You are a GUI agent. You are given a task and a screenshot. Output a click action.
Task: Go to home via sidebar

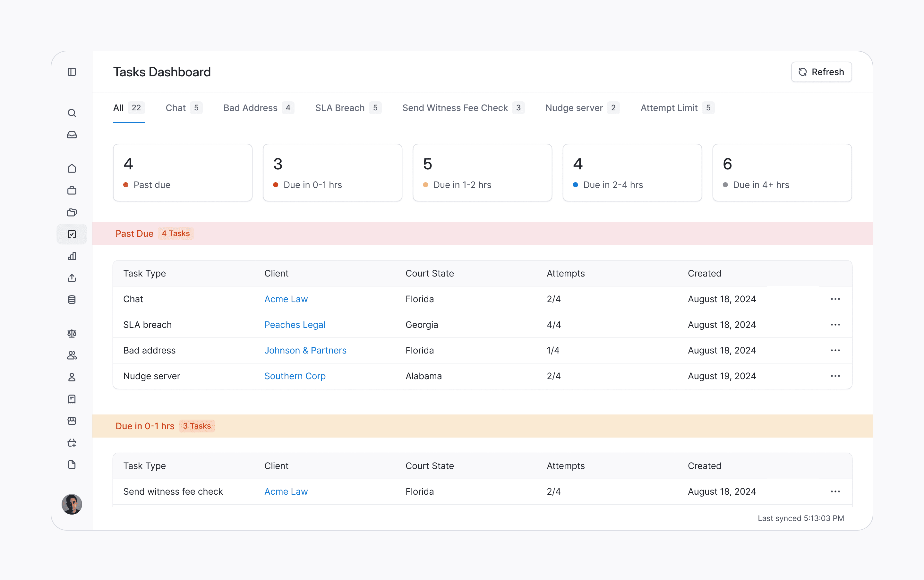tap(72, 168)
